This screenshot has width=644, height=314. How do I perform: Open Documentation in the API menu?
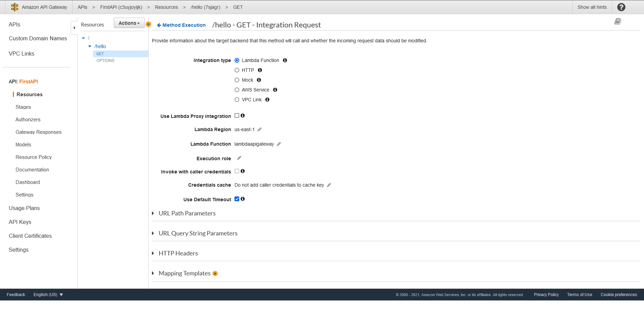coord(32,170)
